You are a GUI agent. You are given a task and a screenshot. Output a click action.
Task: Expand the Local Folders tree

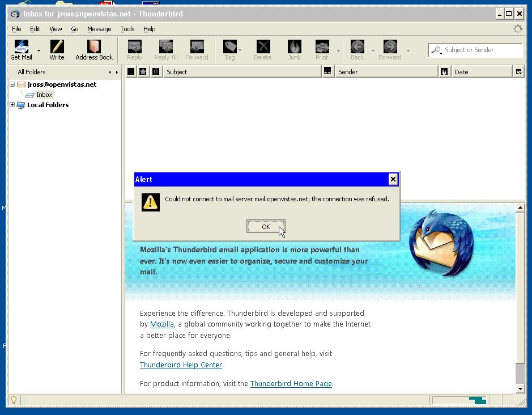[x=12, y=104]
